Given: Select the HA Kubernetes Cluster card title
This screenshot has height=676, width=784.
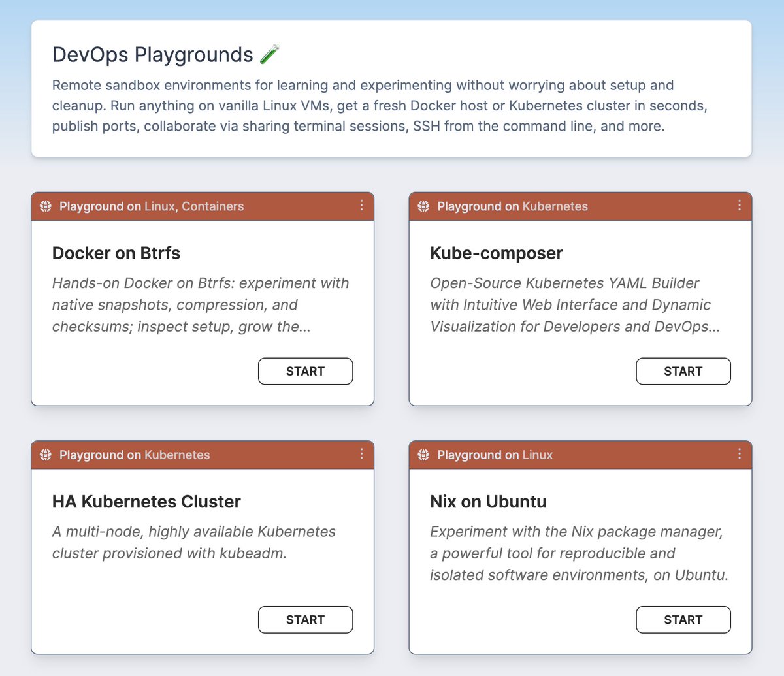Looking at the screenshot, I should [x=146, y=502].
